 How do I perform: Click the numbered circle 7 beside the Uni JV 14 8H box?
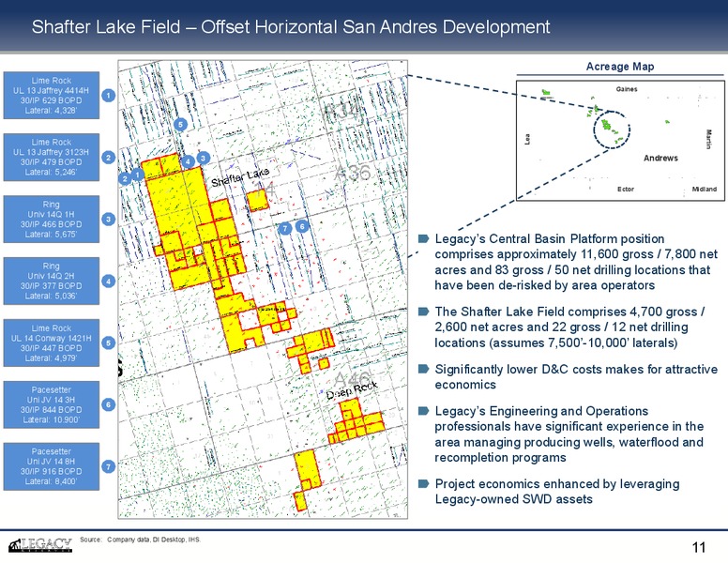(x=108, y=466)
